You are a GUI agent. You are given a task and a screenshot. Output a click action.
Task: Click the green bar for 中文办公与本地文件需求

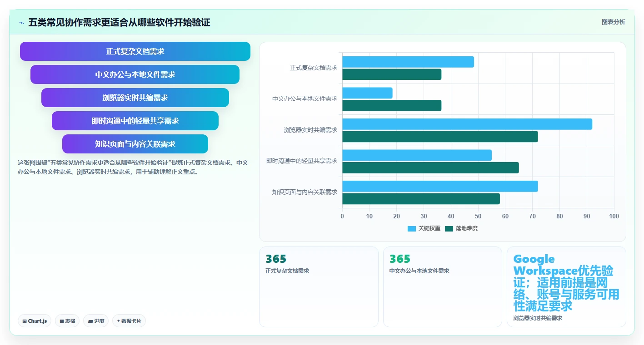pyautogui.click(x=392, y=105)
